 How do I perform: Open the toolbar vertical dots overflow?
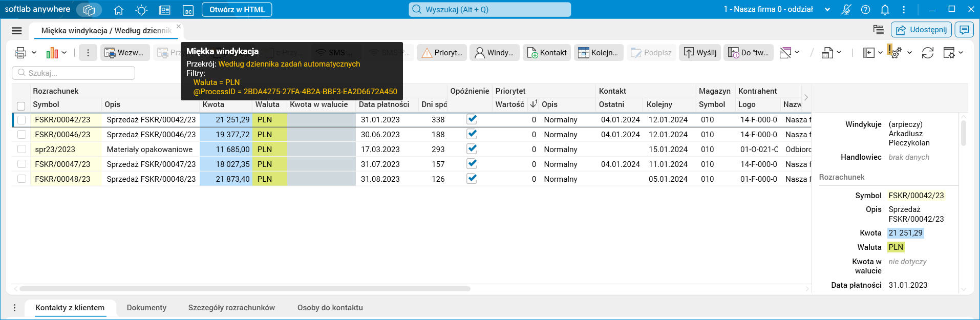point(88,52)
